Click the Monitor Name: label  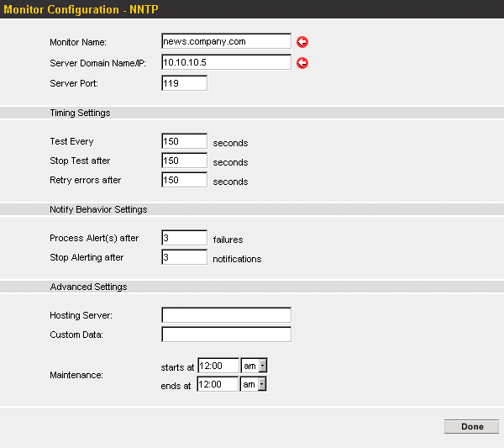(78, 42)
